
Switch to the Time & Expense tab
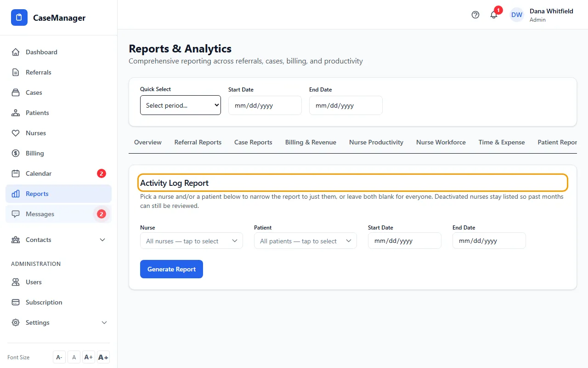point(502,143)
